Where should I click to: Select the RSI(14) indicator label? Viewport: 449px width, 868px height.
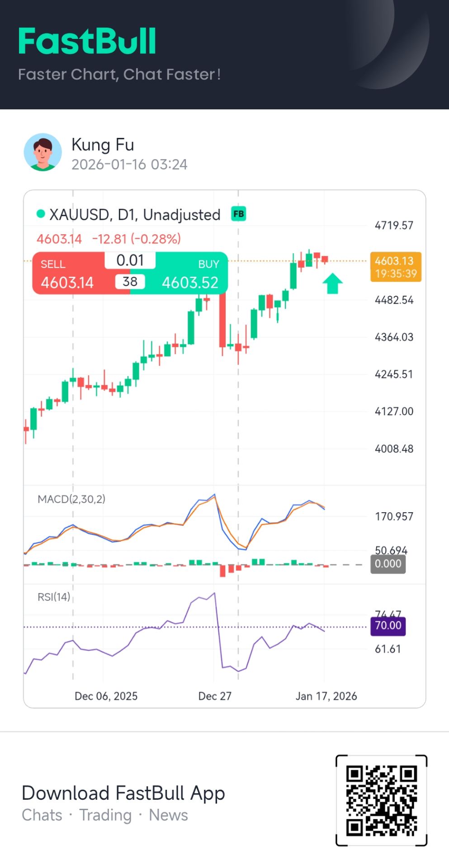(x=54, y=597)
